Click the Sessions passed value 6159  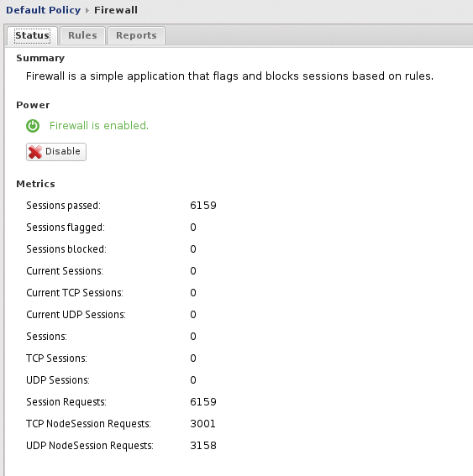[203, 206]
